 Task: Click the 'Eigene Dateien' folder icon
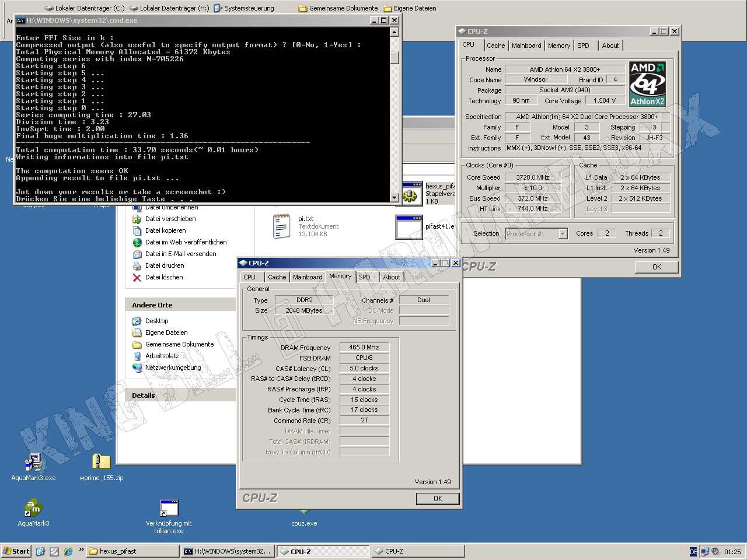(x=137, y=332)
